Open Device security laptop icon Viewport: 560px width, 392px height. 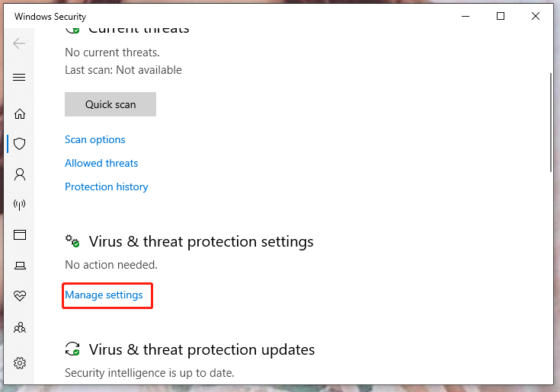[20, 266]
